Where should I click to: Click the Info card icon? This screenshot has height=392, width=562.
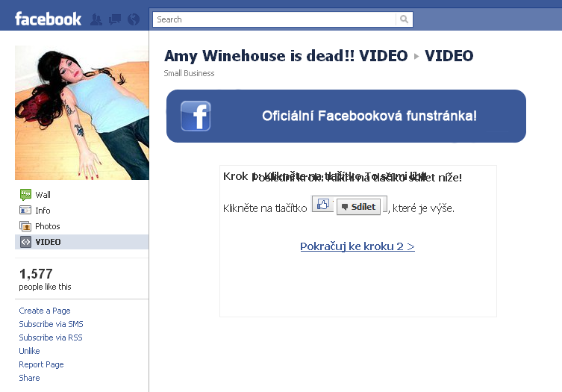pos(25,210)
